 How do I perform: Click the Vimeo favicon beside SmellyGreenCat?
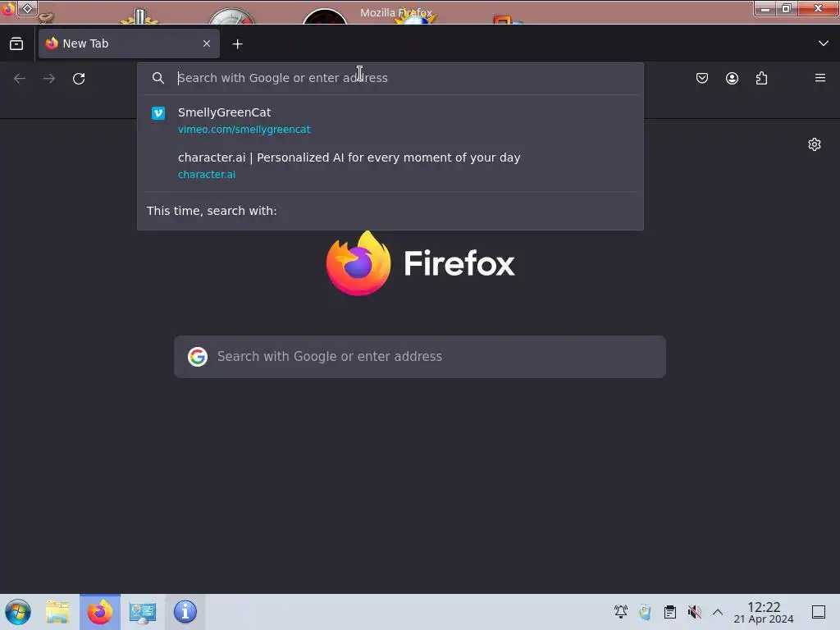click(158, 113)
